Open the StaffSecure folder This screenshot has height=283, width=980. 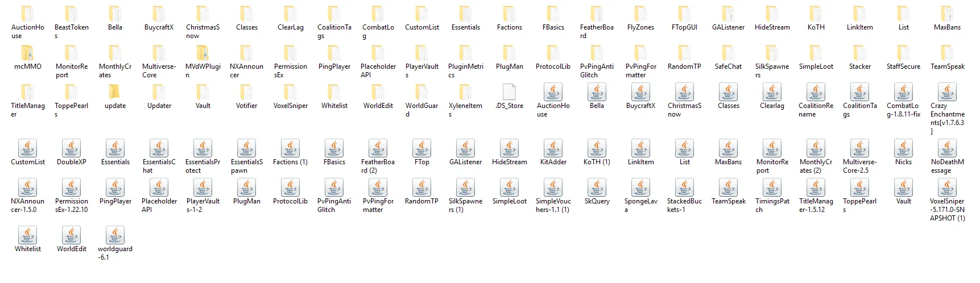[903, 57]
